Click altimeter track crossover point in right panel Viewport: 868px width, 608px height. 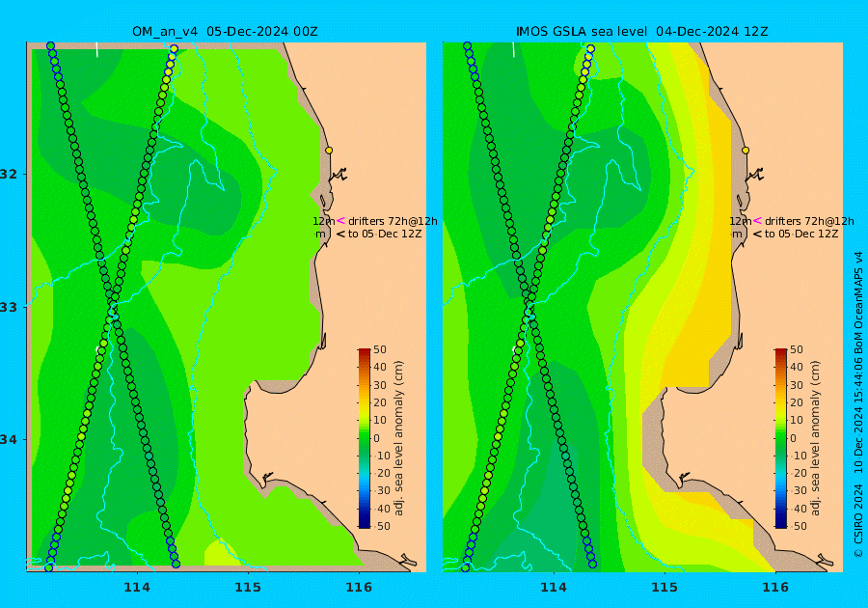pyautogui.click(x=529, y=307)
